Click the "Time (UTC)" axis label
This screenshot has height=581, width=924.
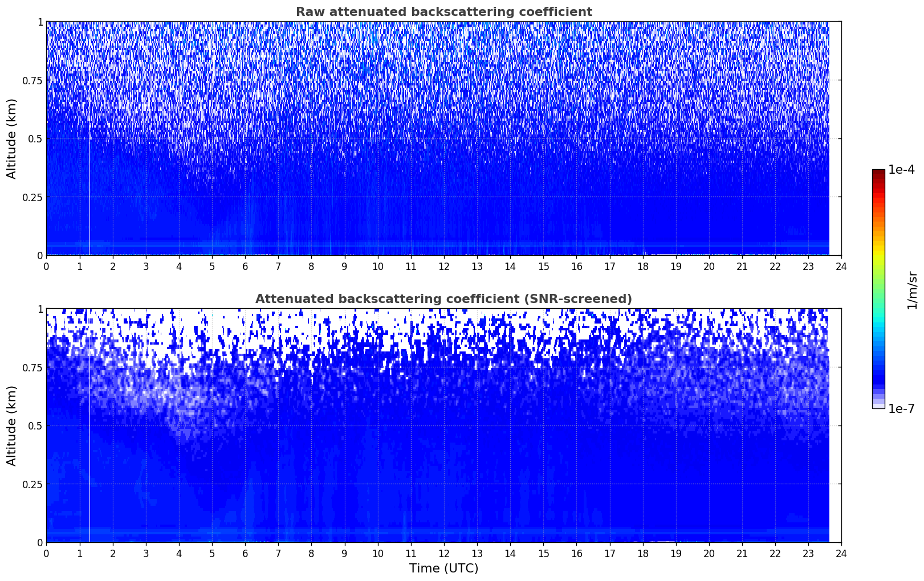[x=443, y=568]
